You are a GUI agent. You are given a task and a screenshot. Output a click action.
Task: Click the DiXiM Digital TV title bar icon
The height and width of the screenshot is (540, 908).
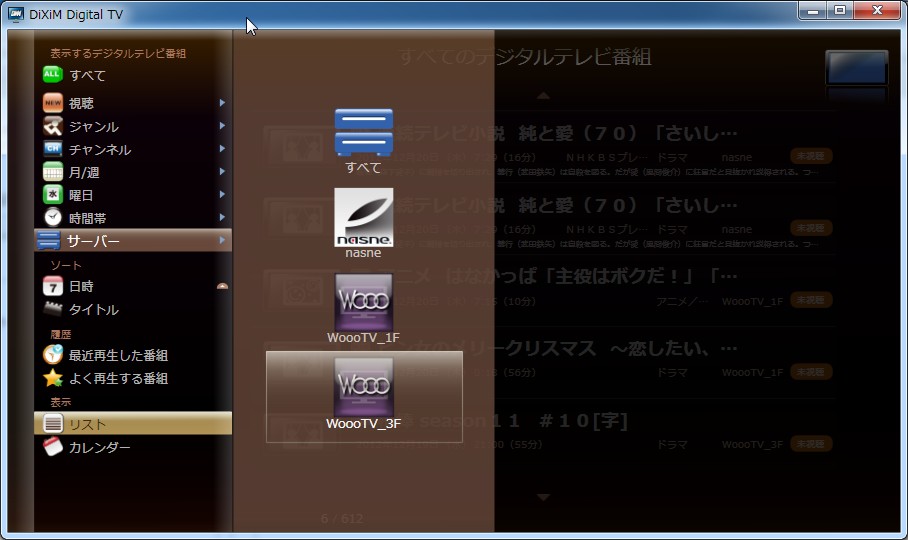point(16,14)
